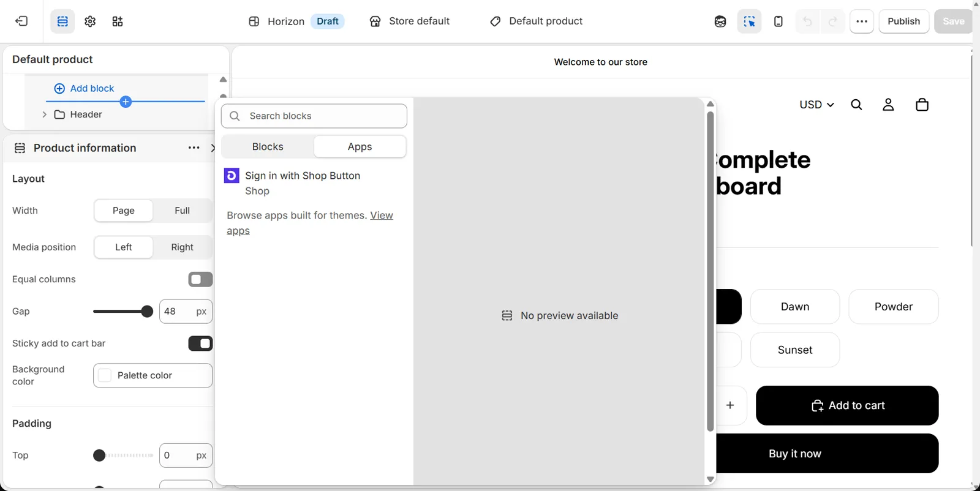Switch to the Blocks tab
Viewport: 980px width, 491px height.
click(268, 147)
